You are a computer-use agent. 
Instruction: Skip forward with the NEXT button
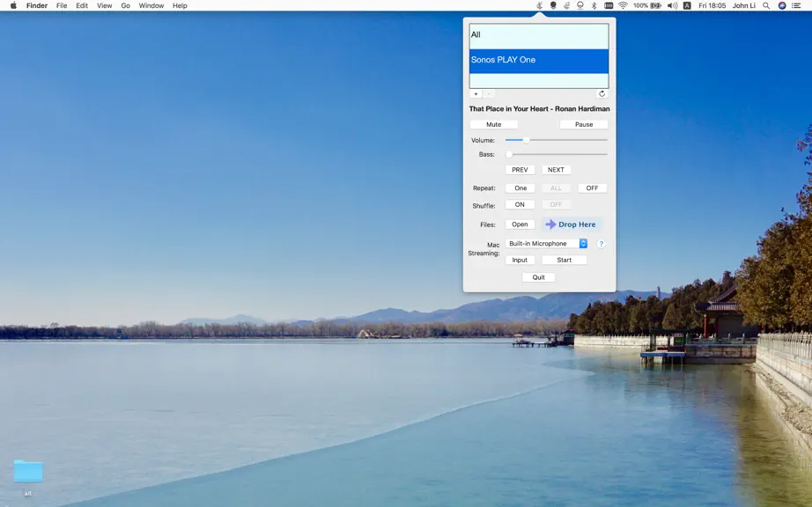tap(557, 170)
